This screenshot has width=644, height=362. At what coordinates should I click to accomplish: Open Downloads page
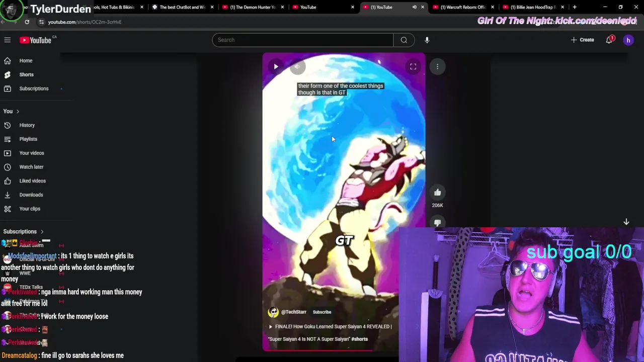click(x=31, y=195)
